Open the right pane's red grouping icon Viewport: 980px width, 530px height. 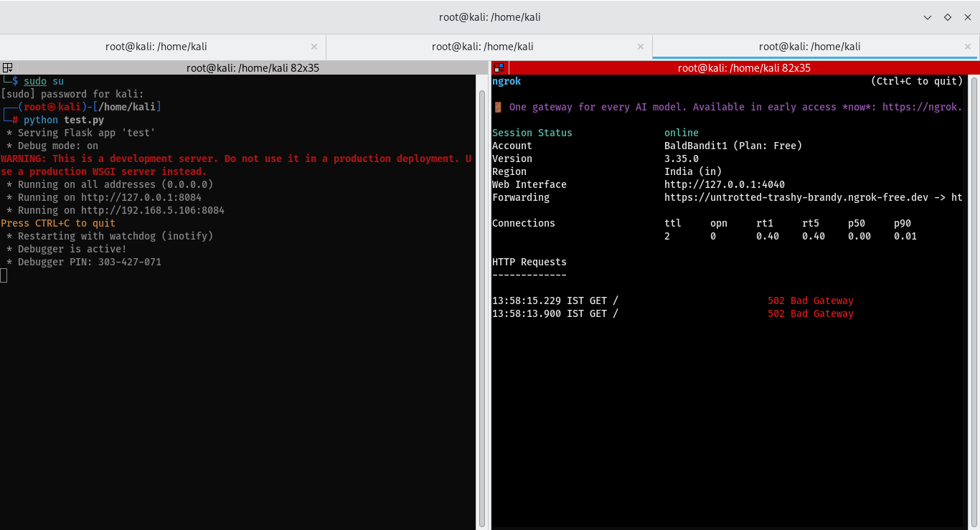tap(499, 68)
